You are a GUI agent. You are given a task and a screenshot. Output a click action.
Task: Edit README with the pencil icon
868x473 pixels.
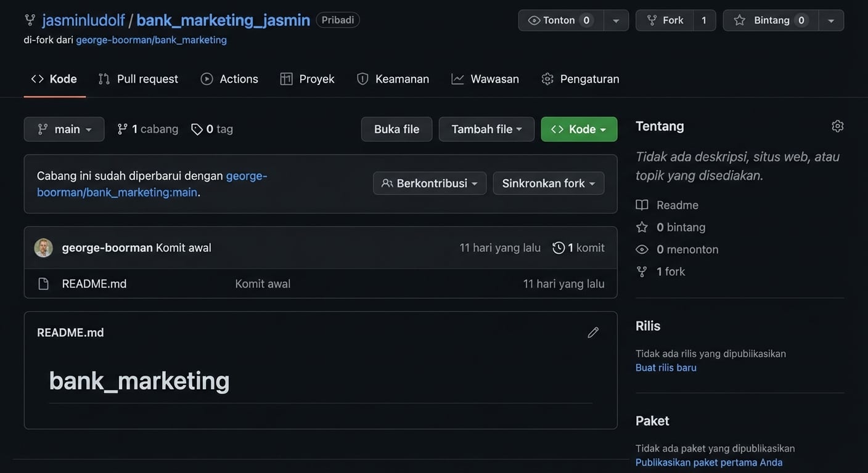click(x=593, y=333)
